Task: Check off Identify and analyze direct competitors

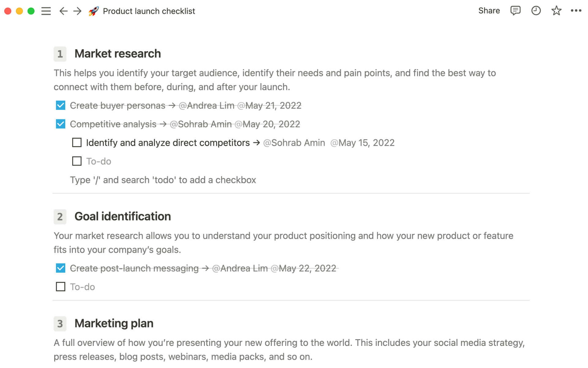Action: pos(77,143)
